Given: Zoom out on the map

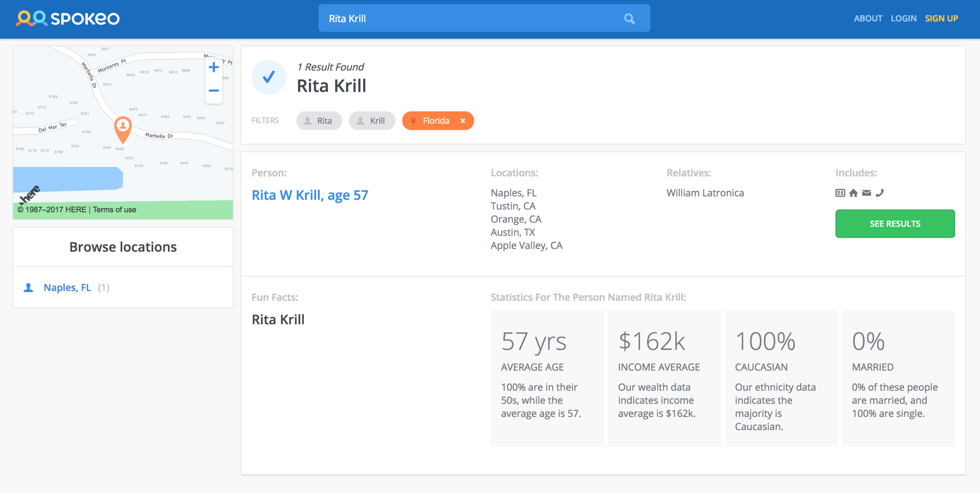Looking at the screenshot, I should pos(214,91).
